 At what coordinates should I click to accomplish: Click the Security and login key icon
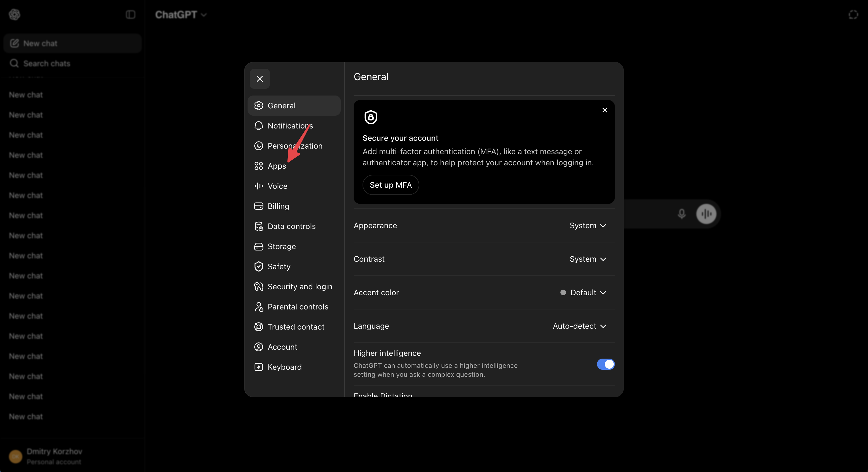pos(258,287)
